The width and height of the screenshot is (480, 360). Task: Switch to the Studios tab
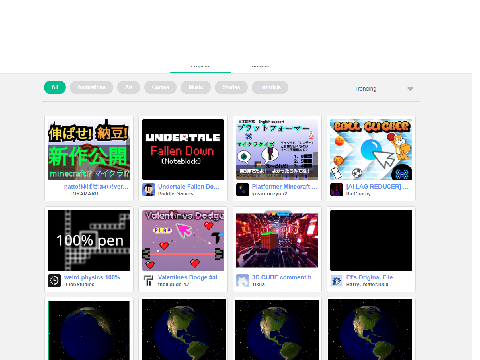point(260,66)
